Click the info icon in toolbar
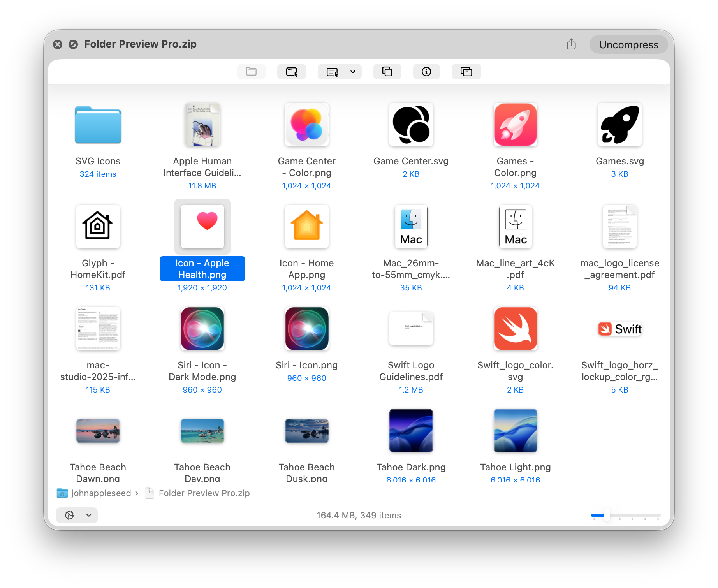Image resolution: width=718 pixels, height=588 pixels. (426, 72)
